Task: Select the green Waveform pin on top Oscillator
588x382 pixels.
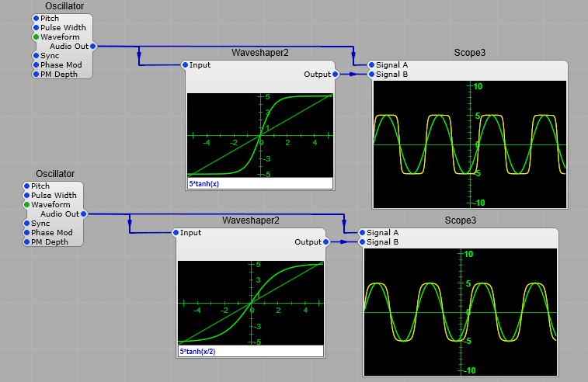Action: pyautogui.click(x=36, y=37)
